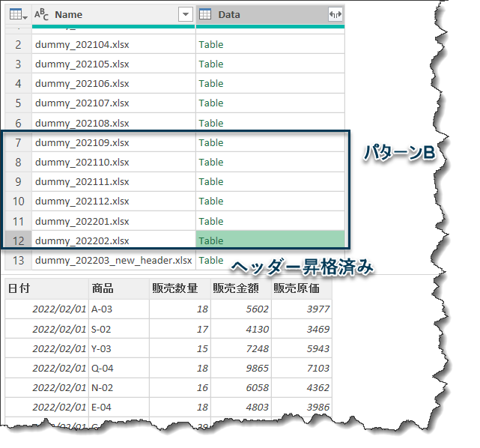Select dummy_202110.xlsx name cell
The image size is (480, 448).
point(114,162)
